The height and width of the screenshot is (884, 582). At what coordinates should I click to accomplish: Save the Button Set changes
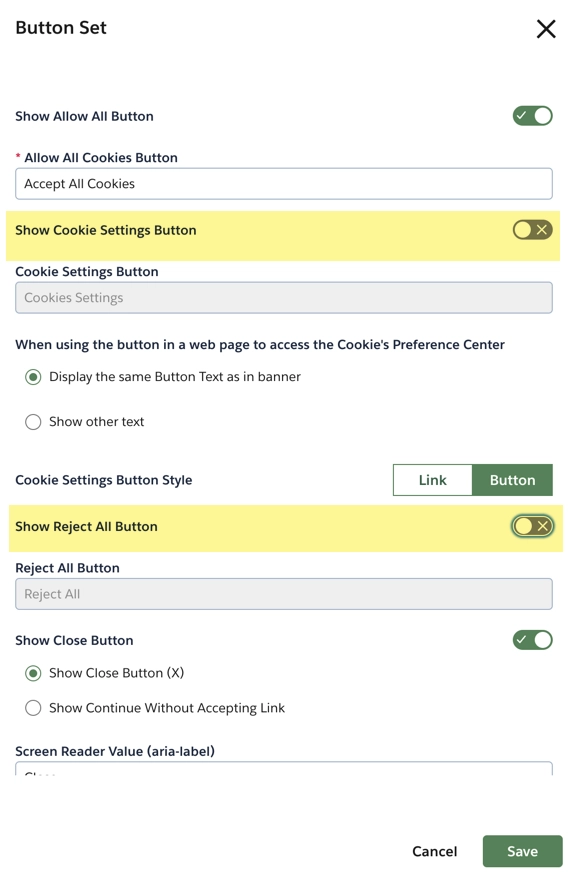(x=522, y=851)
